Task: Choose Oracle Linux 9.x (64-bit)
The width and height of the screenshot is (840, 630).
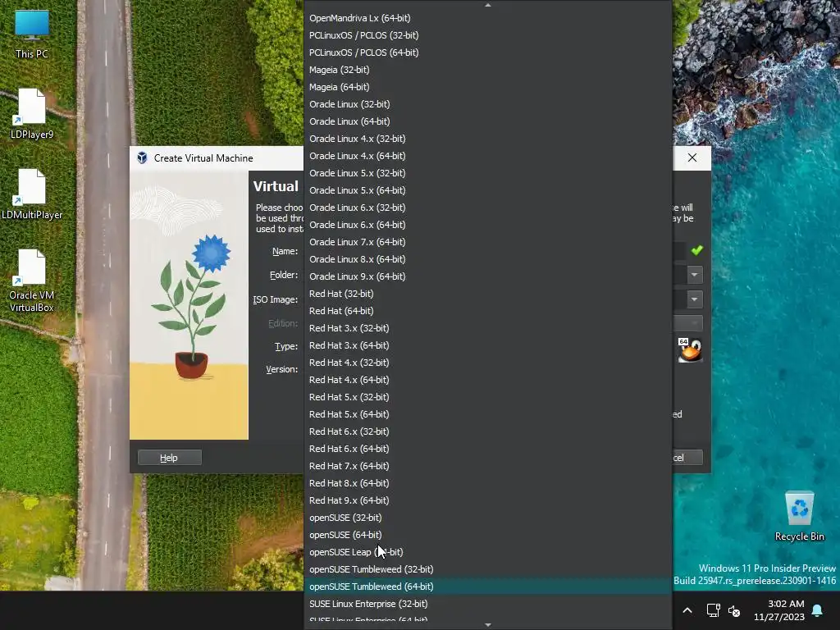Action: pyautogui.click(x=487, y=276)
